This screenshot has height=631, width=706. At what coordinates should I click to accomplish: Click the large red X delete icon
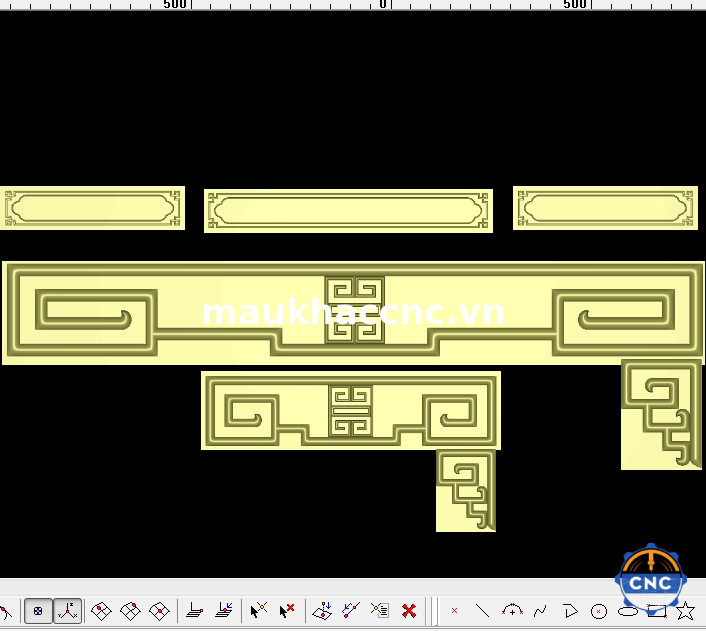(x=409, y=611)
